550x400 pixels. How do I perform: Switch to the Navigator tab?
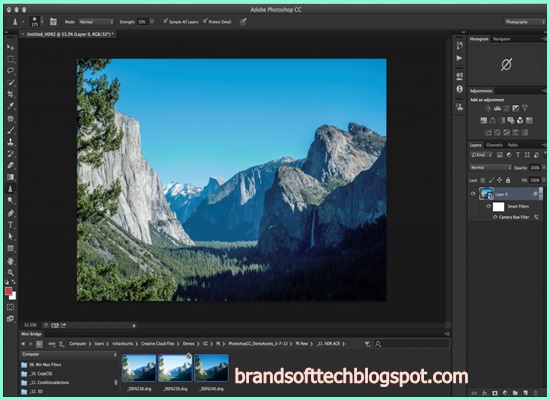(x=501, y=39)
